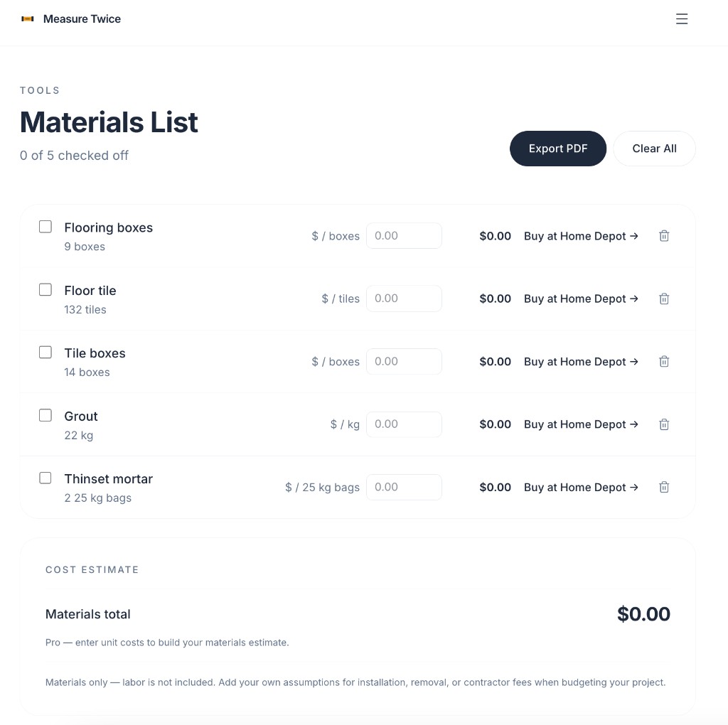Screen dimensions: 728x725
Task: Click the Tile boxes unit cost field
Action: tap(404, 362)
